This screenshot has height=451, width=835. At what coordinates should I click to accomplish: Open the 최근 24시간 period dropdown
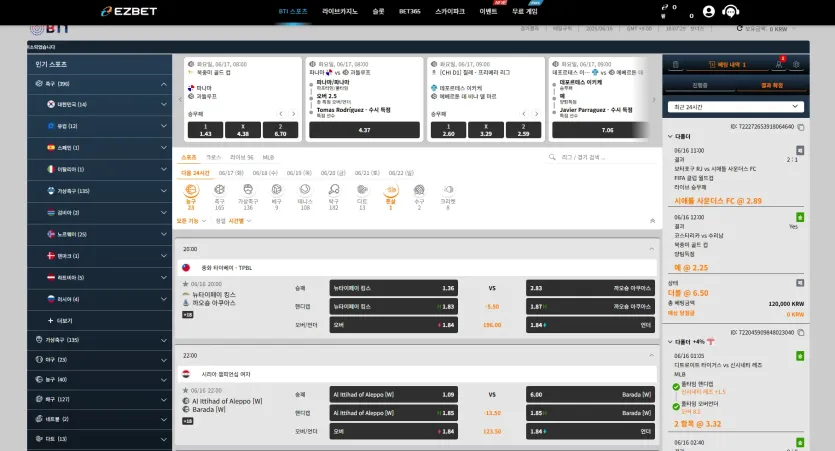click(x=735, y=107)
